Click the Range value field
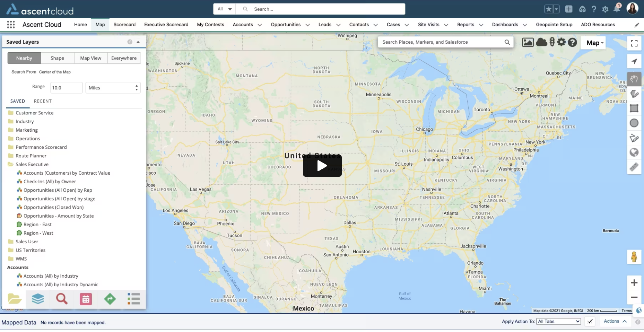This screenshot has width=644, height=332. pyautogui.click(x=67, y=88)
